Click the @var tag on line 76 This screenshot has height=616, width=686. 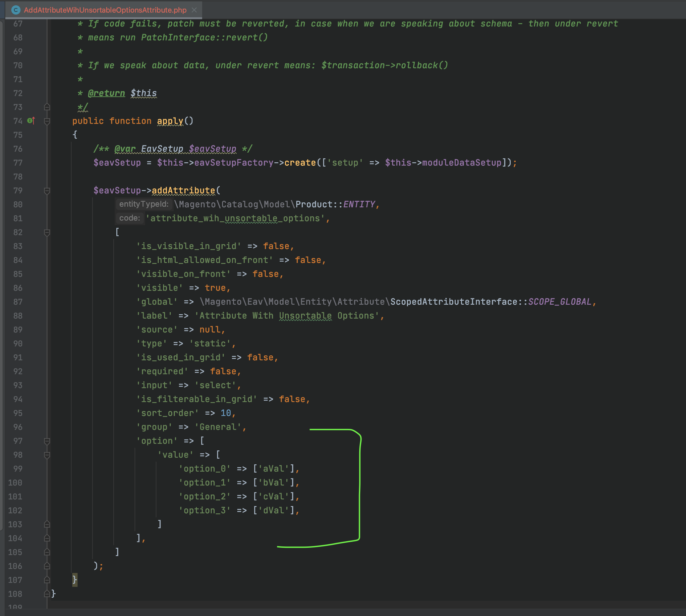coord(125,149)
